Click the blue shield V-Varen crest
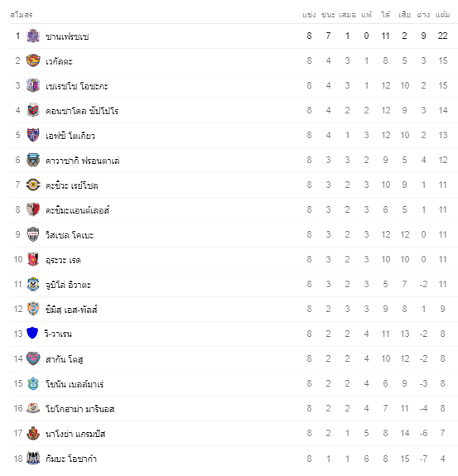This screenshot has width=458, height=476. pyautogui.click(x=32, y=334)
